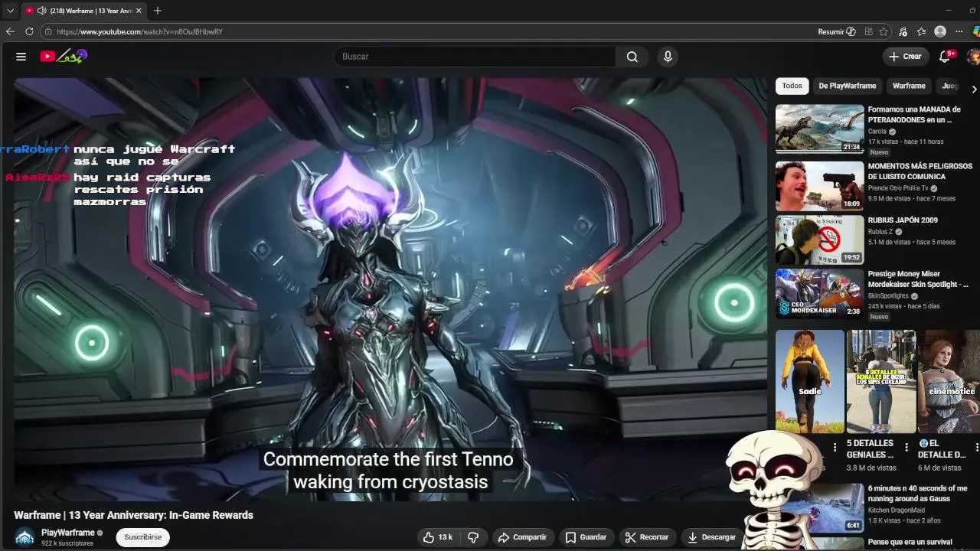The image size is (980, 551).
Task: Open the favorites list icon
Action: 922,31
